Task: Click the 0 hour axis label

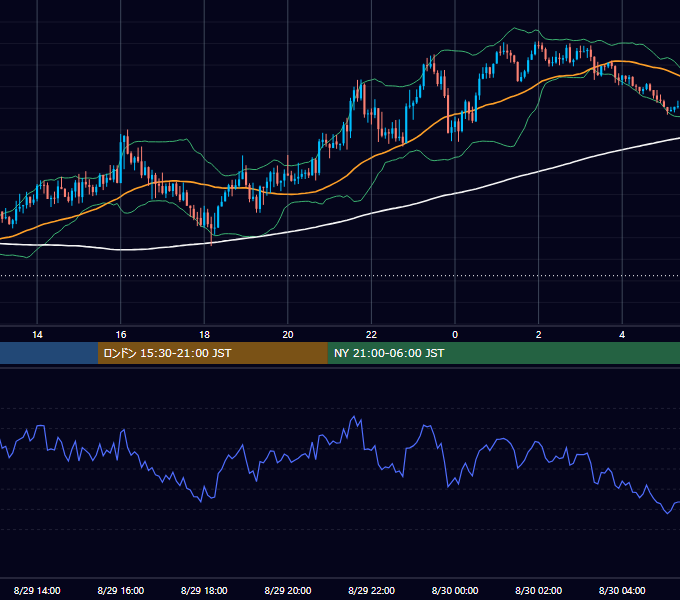Action: 455,335
